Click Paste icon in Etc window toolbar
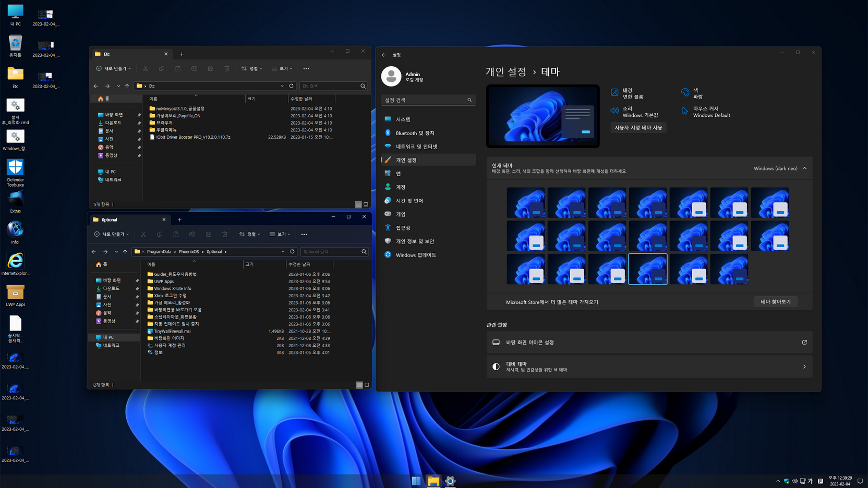Viewport: 868px width, 488px height. (x=178, y=68)
